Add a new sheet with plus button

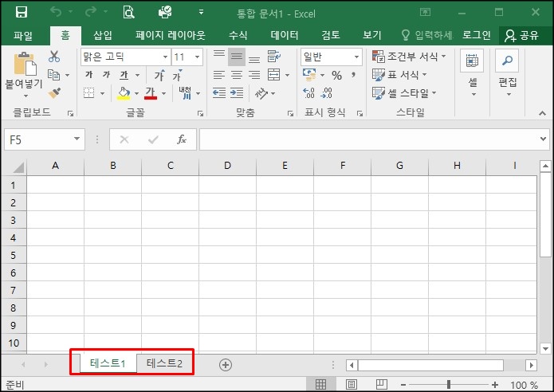click(226, 364)
